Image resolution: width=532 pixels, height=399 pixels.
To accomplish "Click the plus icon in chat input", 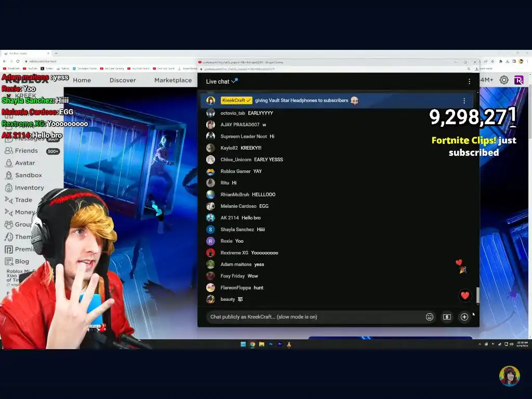I will pyautogui.click(x=464, y=317).
